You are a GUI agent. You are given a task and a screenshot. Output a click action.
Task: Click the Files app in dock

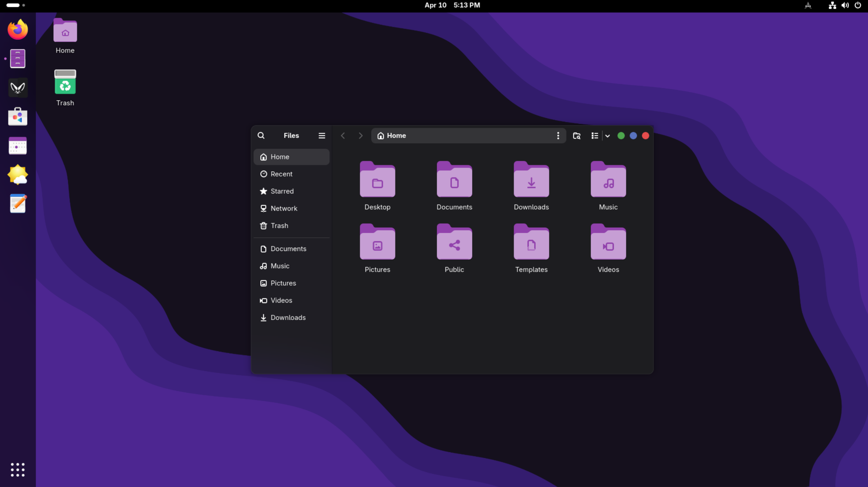tap(18, 58)
